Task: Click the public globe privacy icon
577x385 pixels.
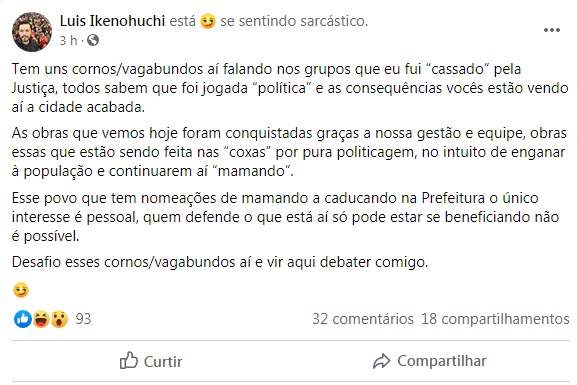Action: tap(93, 40)
